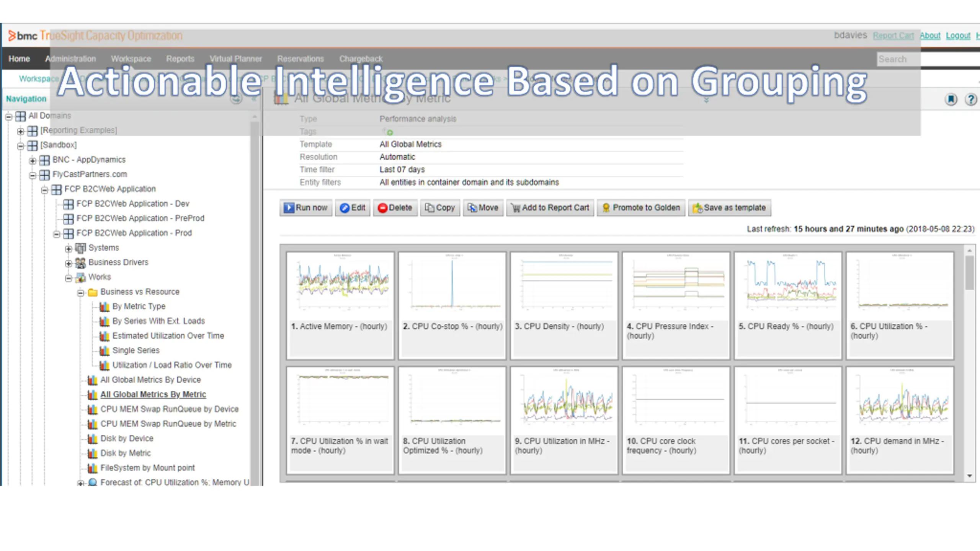Click Add to Report Cart button
Image resolution: width=980 pixels, height=551 pixels.
point(550,208)
